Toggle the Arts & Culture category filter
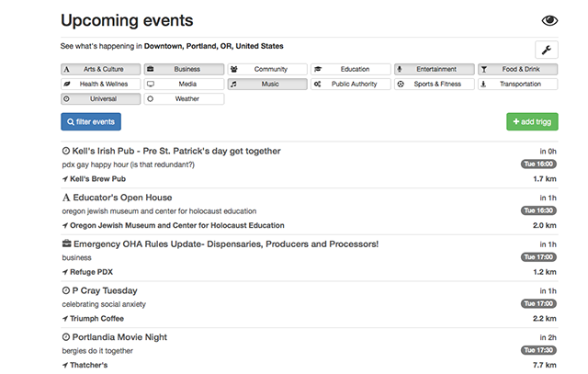Image resolution: width=588 pixels, height=374 pixels. pyautogui.click(x=101, y=69)
